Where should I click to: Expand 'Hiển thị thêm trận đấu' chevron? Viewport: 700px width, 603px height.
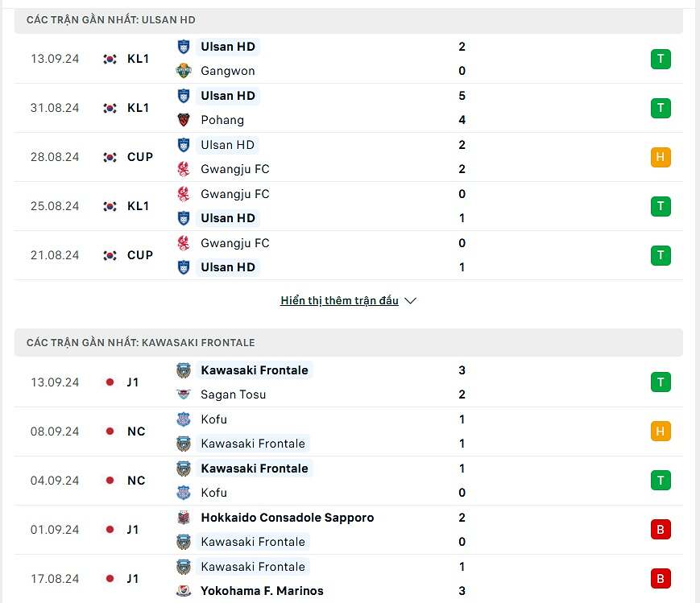411,301
